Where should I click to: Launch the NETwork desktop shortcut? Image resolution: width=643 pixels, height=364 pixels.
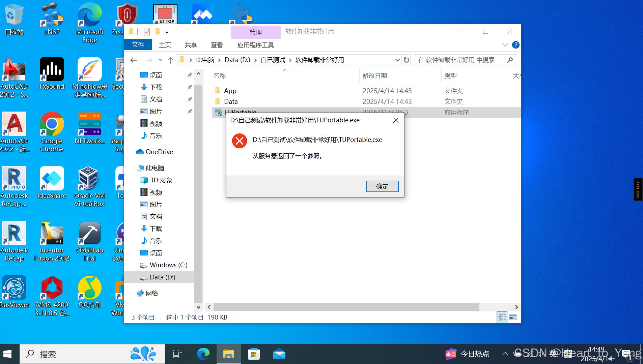pyautogui.click(x=89, y=129)
